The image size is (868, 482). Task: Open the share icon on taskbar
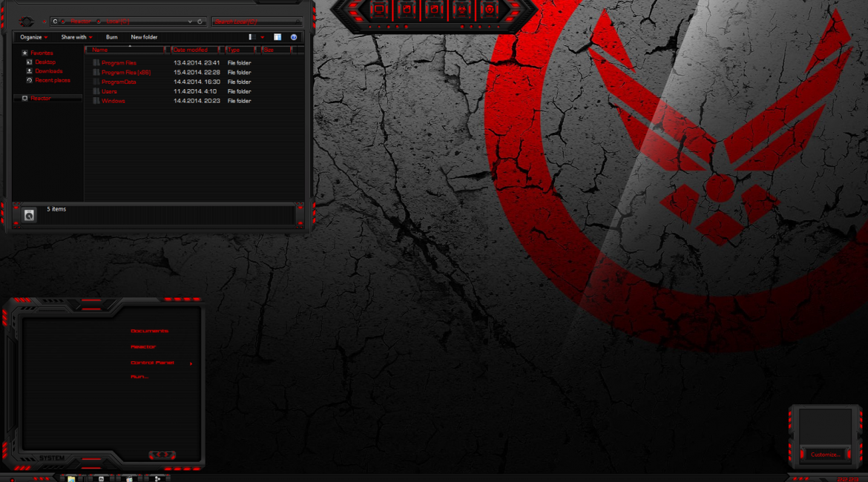click(x=158, y=479)
